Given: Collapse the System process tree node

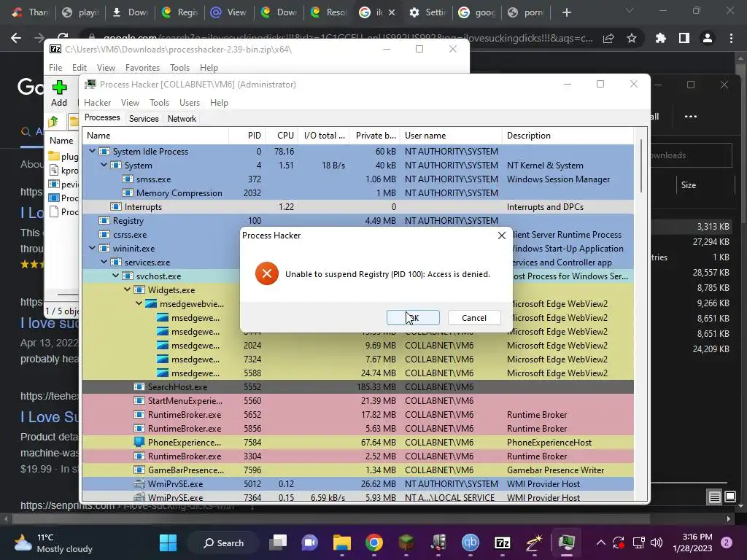Looking at the screenshot, I should 104,165.
